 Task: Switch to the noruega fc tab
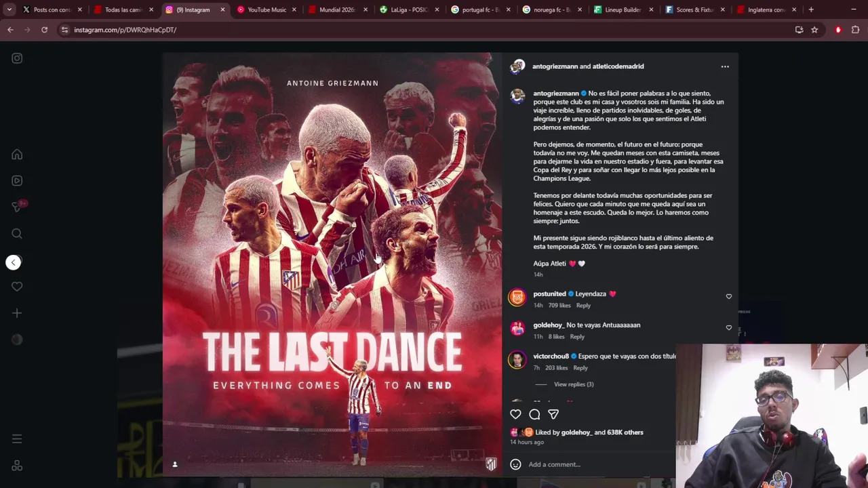pos(552,9)
